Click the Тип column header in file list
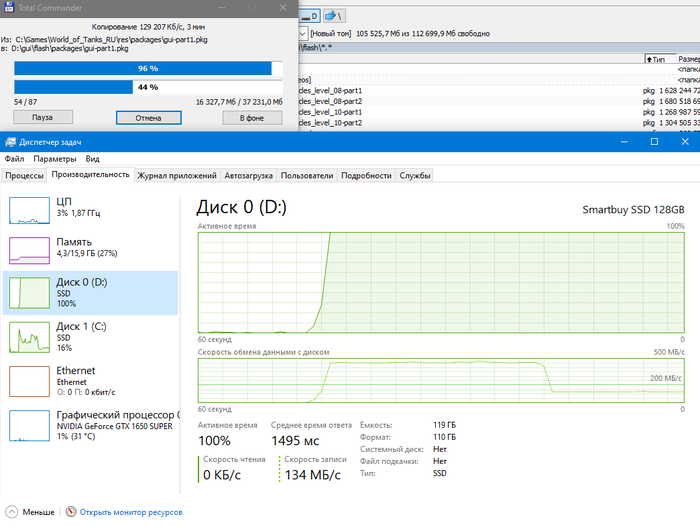Image resolution: width=700 pixels, height=527 pixels. click(x=660, y=60)
